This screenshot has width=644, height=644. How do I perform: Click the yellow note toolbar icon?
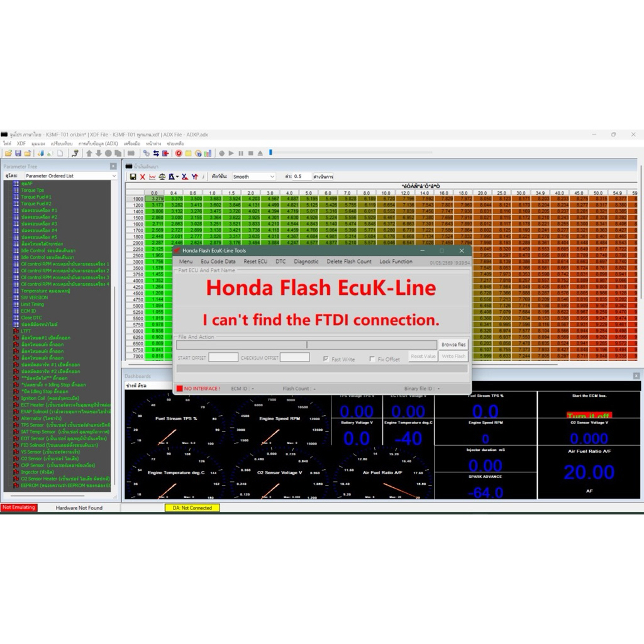tap(188, 153)
